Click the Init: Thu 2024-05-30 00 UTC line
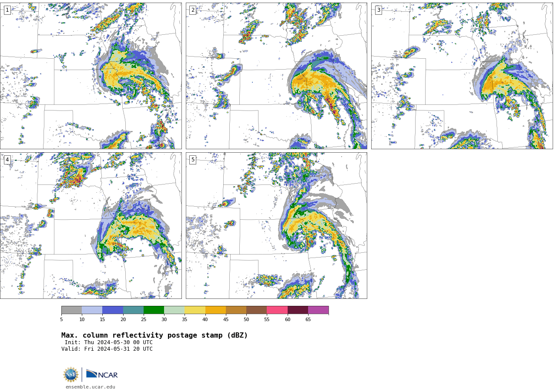 pyautogui.click(x=109, y=342)
